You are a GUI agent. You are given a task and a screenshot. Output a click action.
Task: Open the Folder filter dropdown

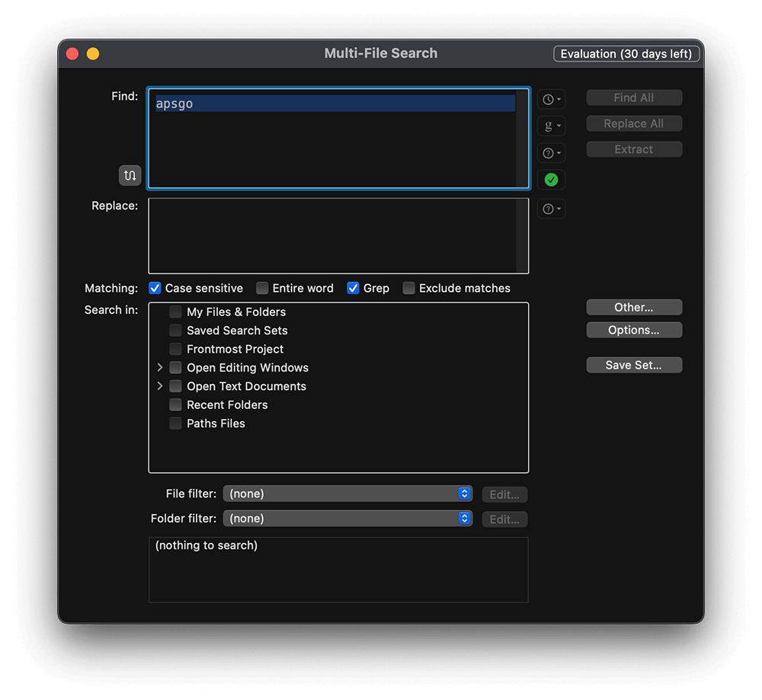(347, 519)
